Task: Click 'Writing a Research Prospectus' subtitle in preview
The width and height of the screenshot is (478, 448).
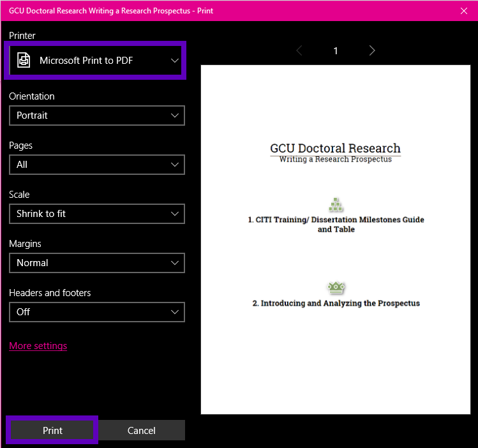Action: pyautogui.click(x=335, y=160)
